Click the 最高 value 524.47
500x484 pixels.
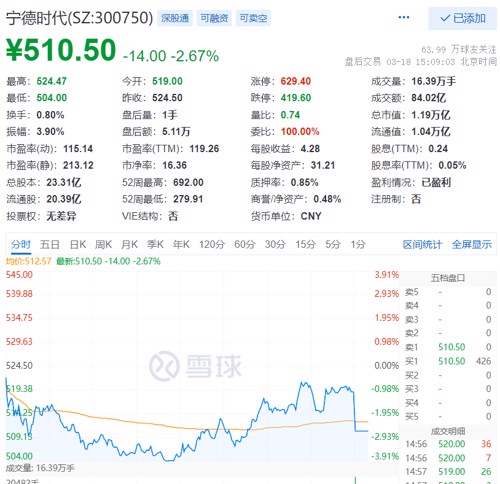52,81
